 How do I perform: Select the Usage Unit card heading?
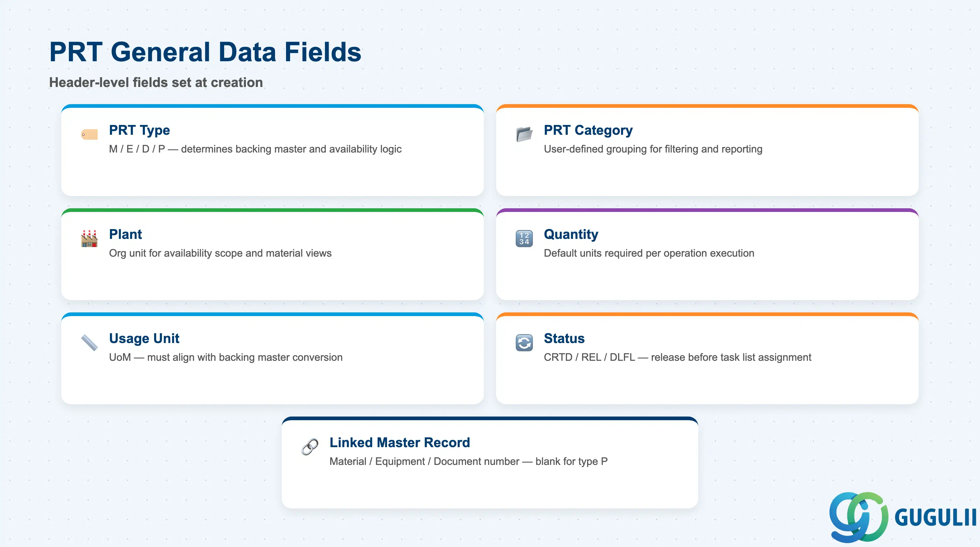tap(144, 338)
